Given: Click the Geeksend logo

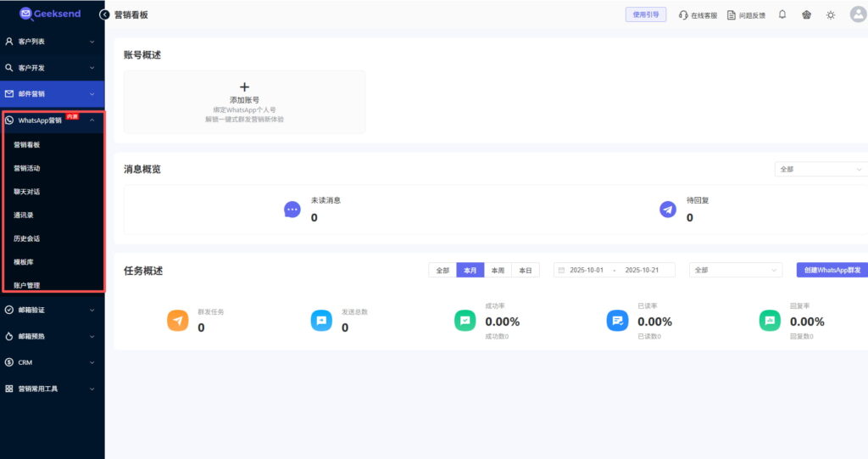Looking at the screenshot, I should (x=52, y=14).
